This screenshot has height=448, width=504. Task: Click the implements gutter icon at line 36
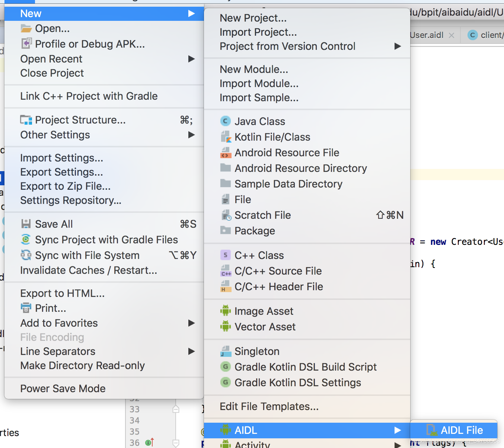click(149, 442)
